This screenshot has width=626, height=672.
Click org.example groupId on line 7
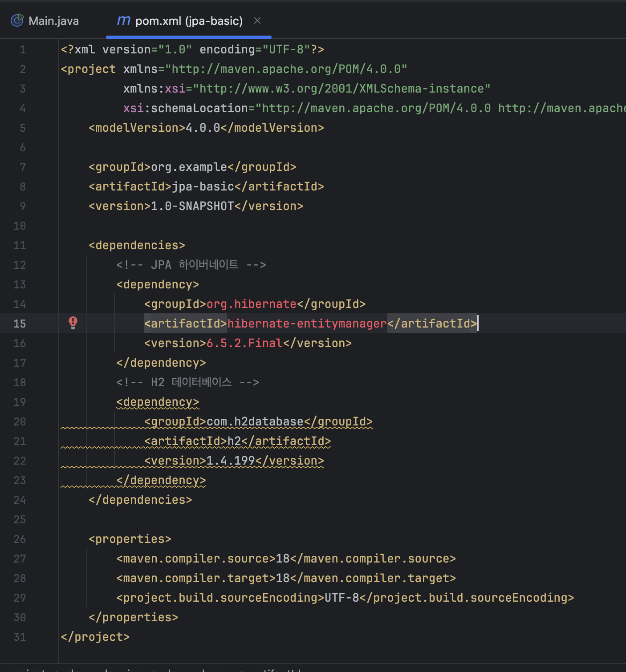coord(189,167)
